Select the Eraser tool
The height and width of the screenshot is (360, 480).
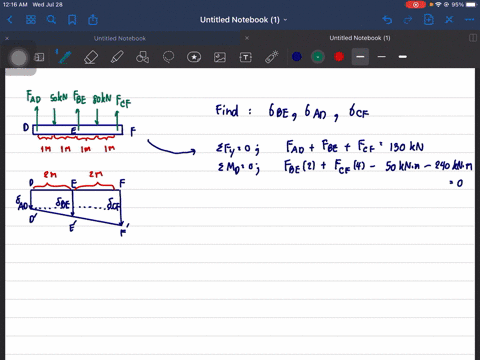[x=91, y=57]
